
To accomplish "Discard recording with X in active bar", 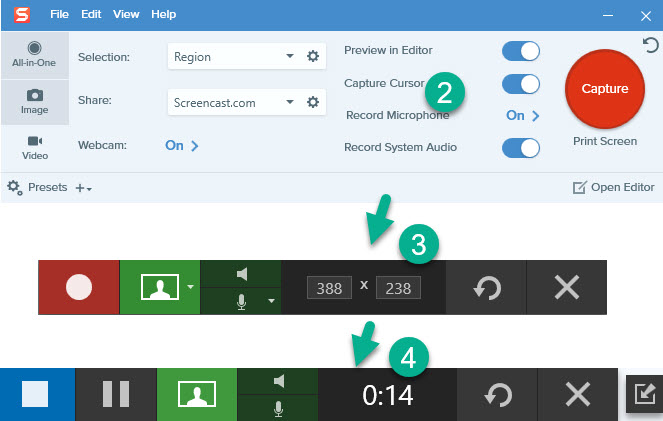I will [578, 394].
